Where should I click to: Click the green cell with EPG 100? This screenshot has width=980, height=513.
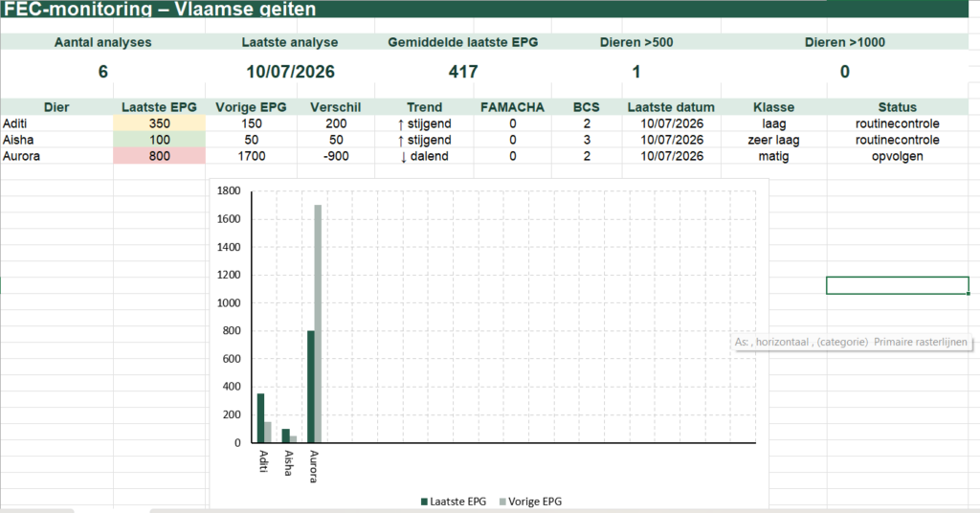(160, 140)
